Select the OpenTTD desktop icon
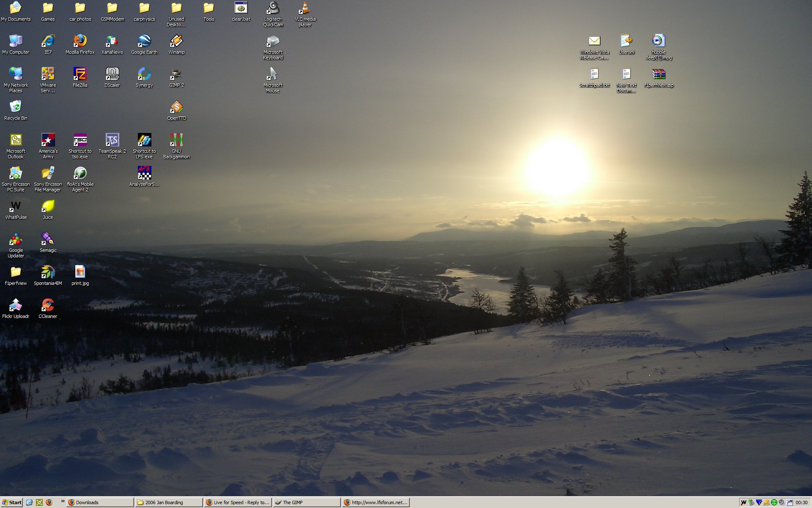This screenshot has width=812, height=508. (x=176, y=107)
